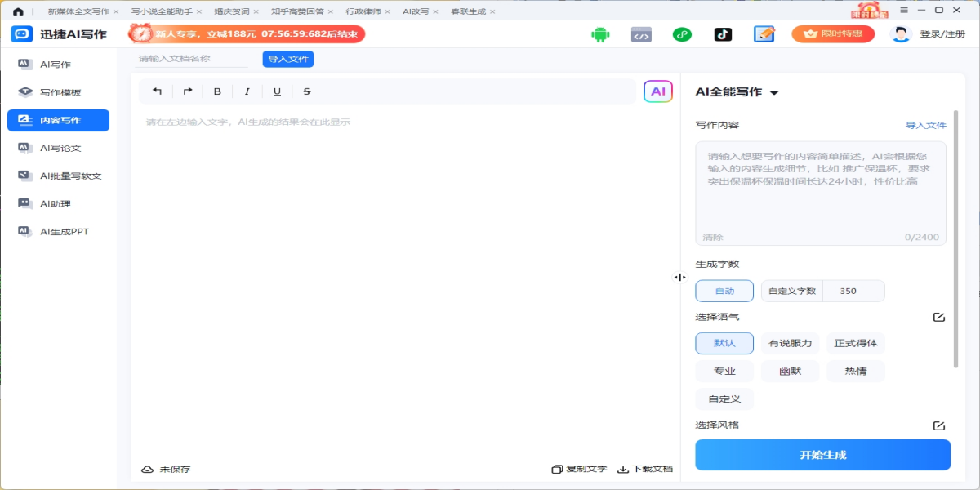The image size is (980, 490).
Task: Open AI写论文 in the left sidebar
Action: 60,148
